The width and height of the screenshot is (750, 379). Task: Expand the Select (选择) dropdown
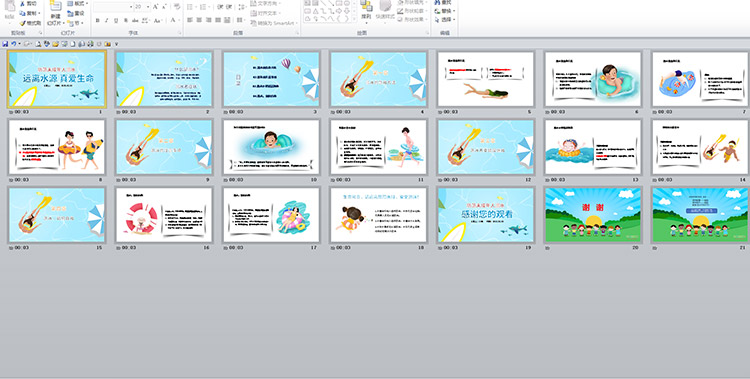pos(454,20)
